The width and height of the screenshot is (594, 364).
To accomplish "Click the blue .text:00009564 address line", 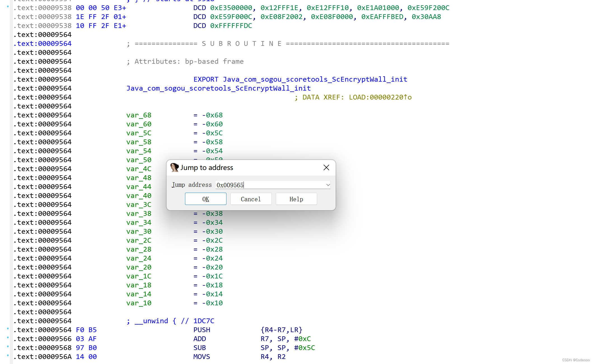I will click(x=43, y=44).
